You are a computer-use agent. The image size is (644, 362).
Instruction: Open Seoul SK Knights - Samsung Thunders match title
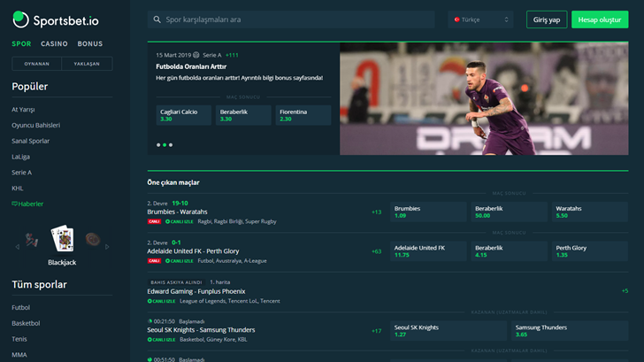point(201,330)
